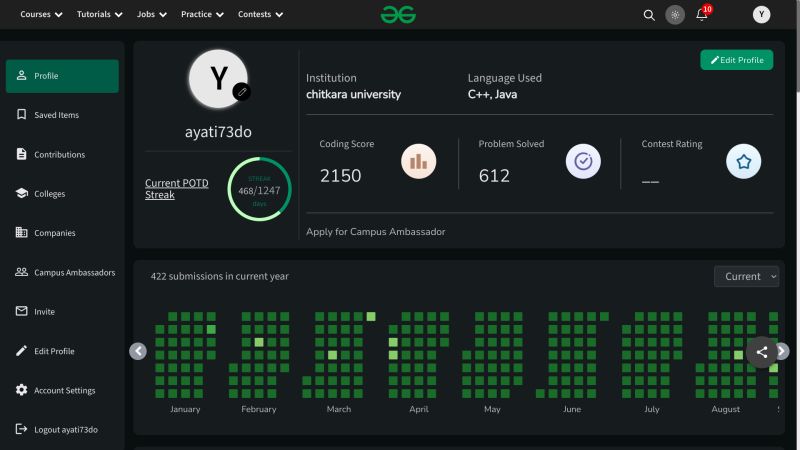Click the Contributions document icon
The height and width of the screenshot is (450, 800).
[x=21, y=154]
